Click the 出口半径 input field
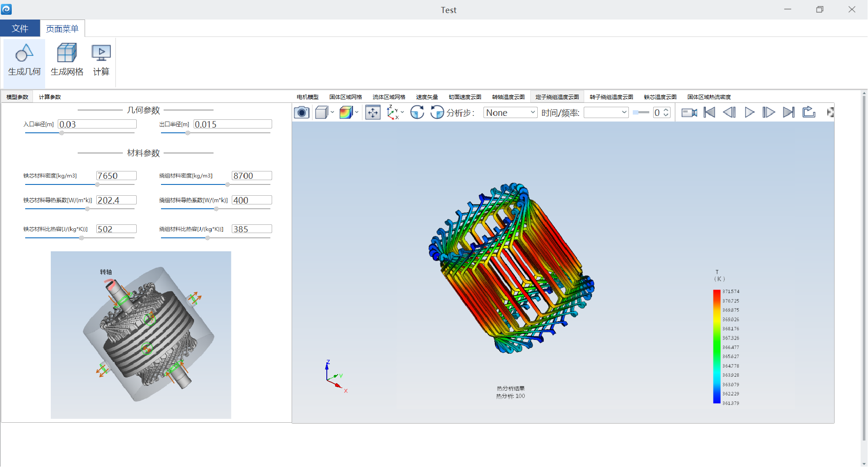 pos(233,125)
